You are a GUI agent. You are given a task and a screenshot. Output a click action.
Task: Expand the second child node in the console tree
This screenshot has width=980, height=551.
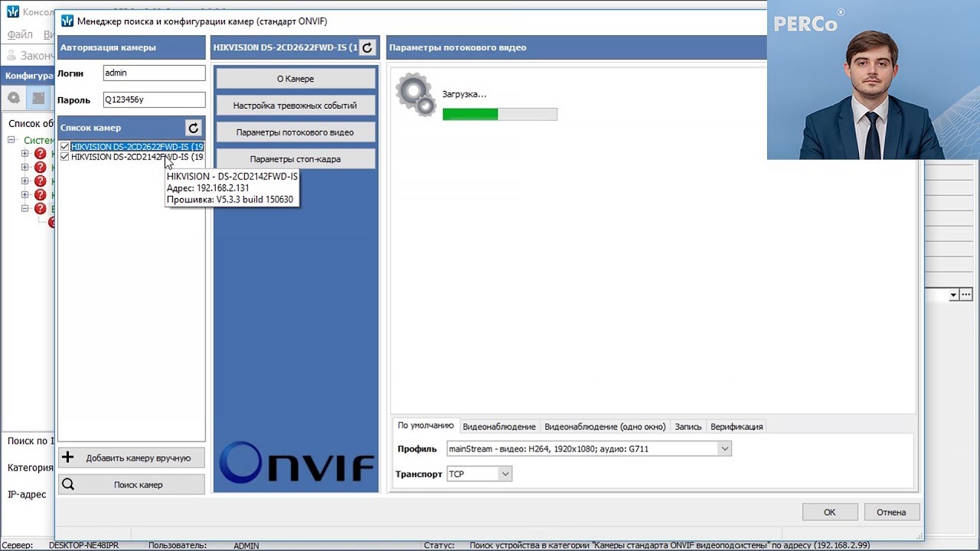pos(25,168)
